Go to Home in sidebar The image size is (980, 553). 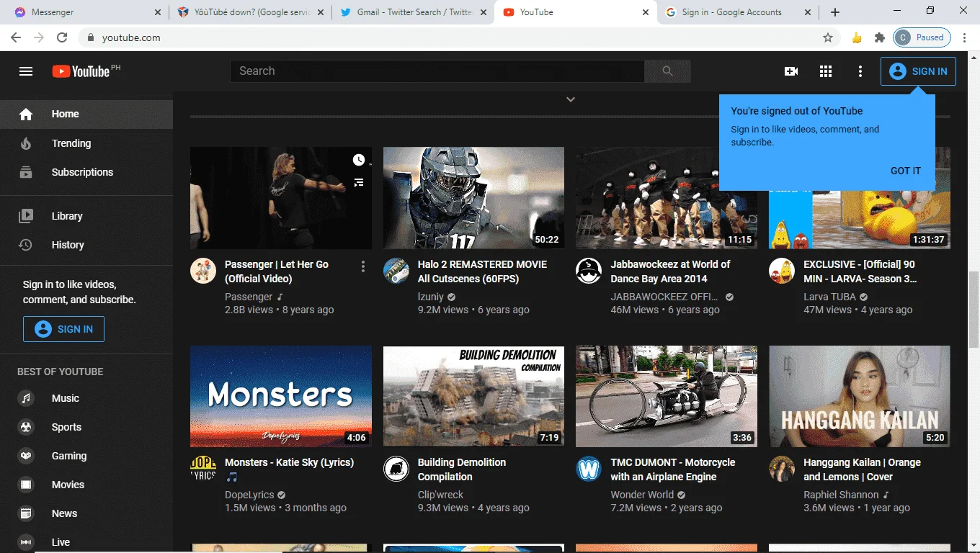[x=86, y=114]
